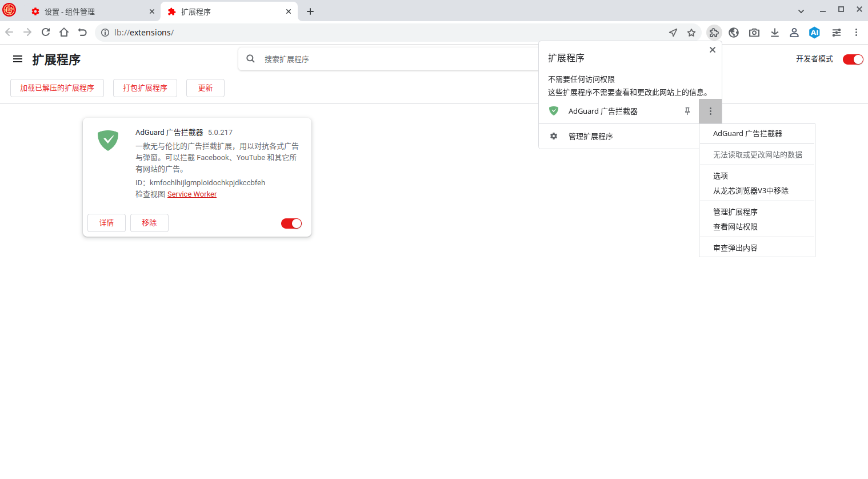Screen dimensions: 868x479
Task: Reload the extensions page
Action: (46, 33)
